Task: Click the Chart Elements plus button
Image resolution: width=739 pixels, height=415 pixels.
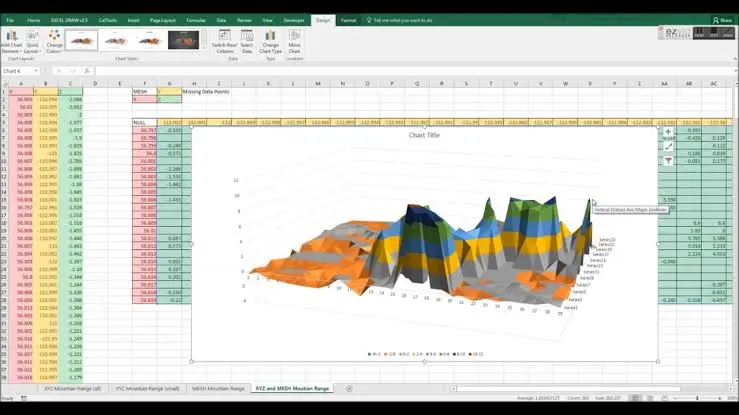Action: (668, 132)
